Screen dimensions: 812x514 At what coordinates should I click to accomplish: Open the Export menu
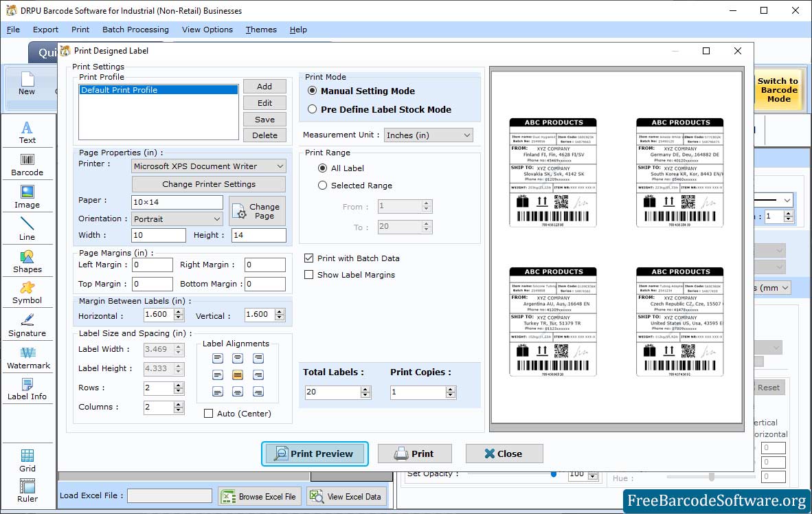(45, 30)
